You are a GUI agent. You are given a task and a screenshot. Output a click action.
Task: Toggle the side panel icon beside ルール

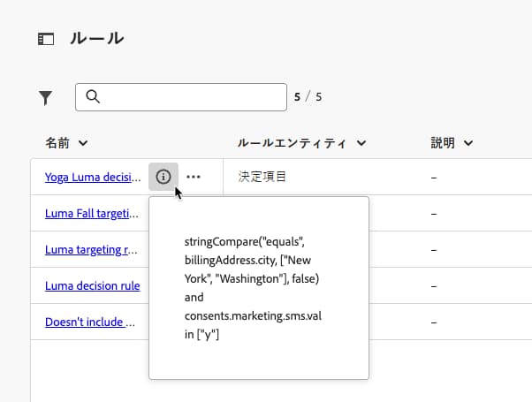coord(46,39)
